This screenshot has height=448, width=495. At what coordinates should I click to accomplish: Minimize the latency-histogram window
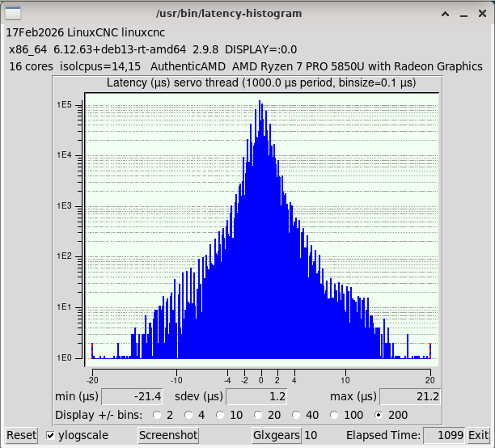click(446, 15)
